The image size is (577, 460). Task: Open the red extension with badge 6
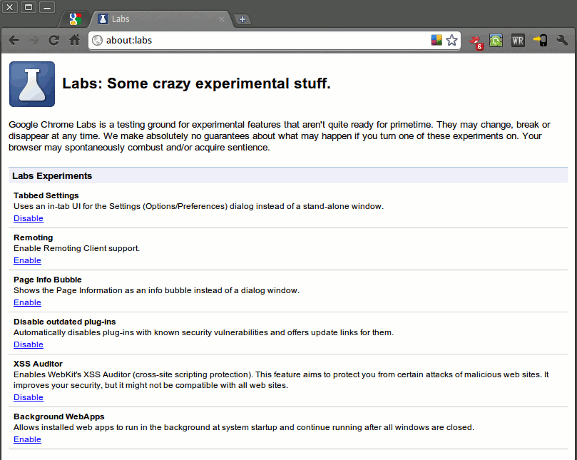point(476,42)
